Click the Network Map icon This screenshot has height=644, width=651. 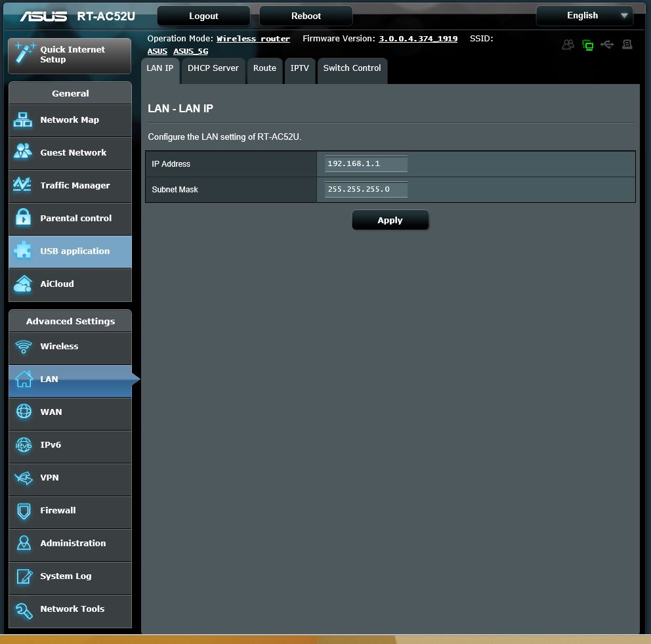click(23, 120)
